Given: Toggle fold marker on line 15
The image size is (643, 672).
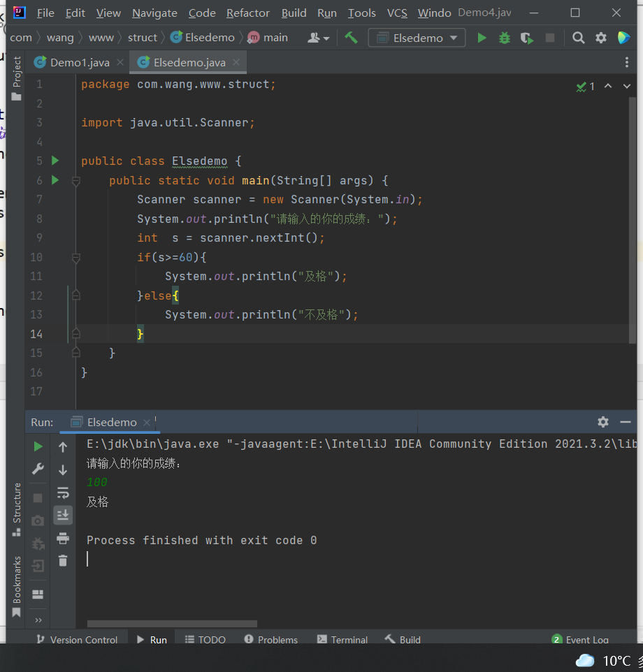Looking at the screenshot, I should pos(76,352).
